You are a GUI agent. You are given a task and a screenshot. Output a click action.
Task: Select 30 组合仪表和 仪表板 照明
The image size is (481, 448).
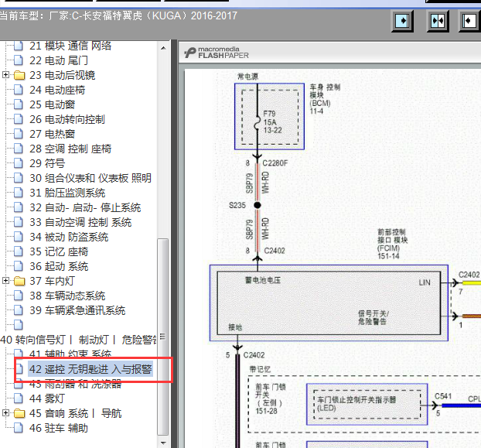coord(90,178)
